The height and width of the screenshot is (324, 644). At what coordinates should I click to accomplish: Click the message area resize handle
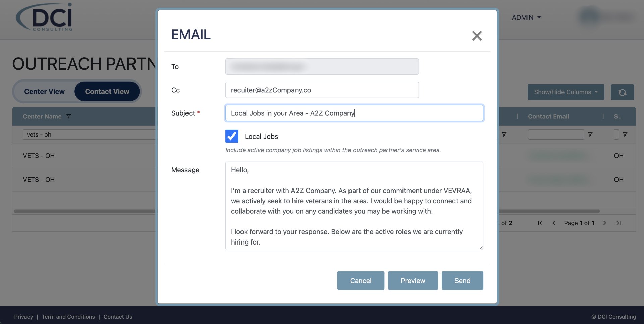481,248
